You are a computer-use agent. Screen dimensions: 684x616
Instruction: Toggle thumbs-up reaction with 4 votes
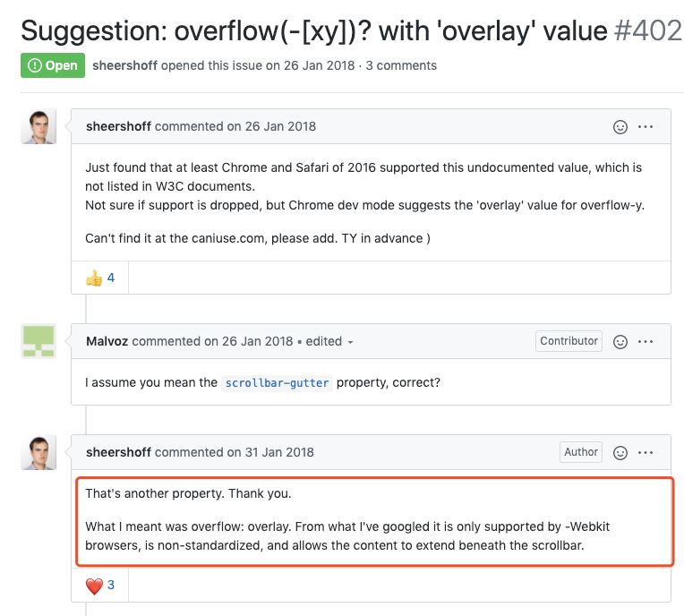coord(100,278)
